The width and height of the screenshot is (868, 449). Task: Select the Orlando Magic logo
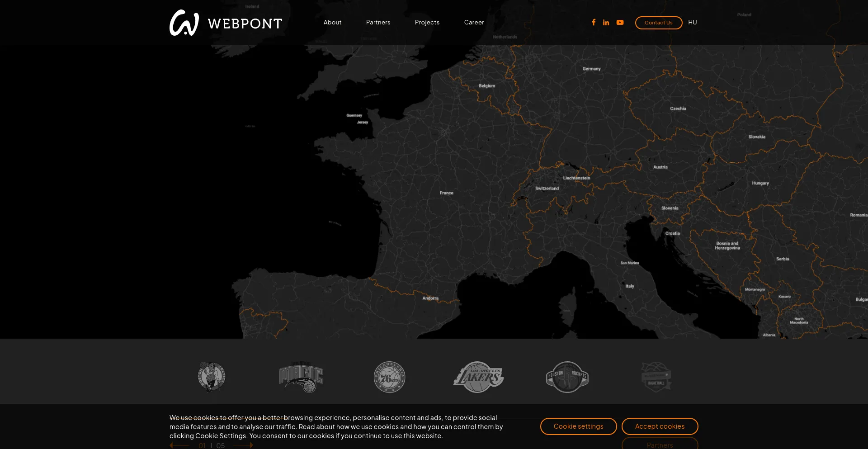pyautogui.click(x=301, y=377)
